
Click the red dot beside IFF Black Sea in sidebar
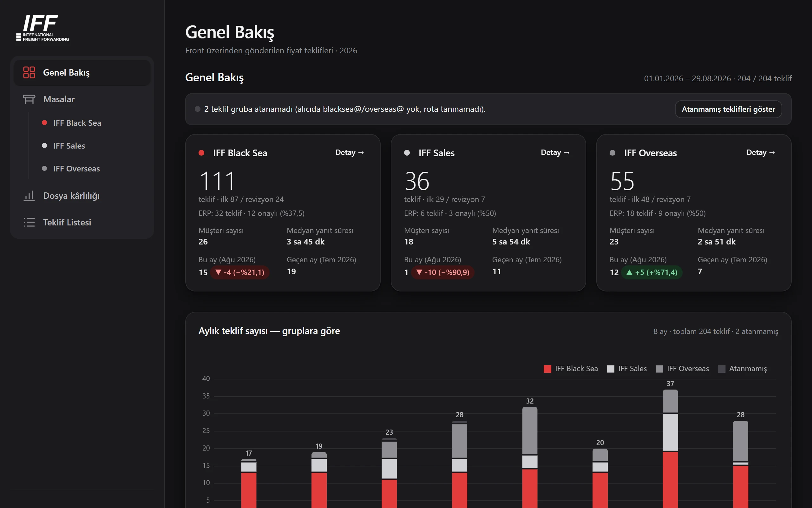[x=44, y=123]
